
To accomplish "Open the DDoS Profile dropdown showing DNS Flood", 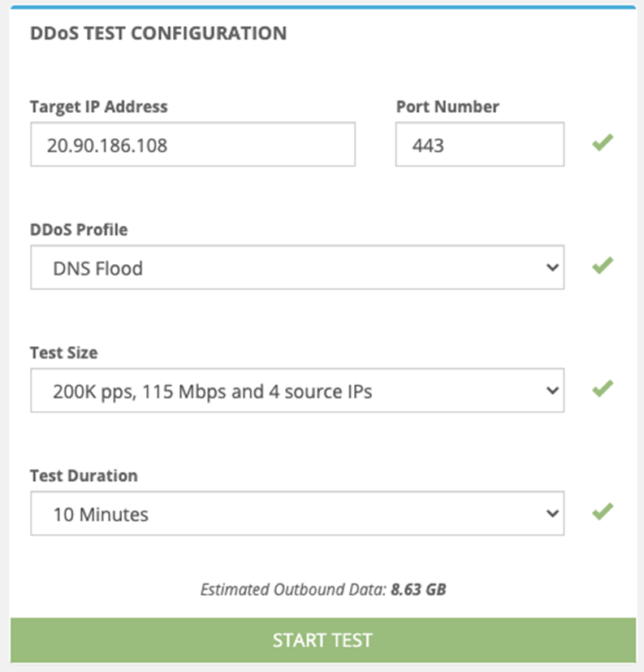I will [296, 267].
